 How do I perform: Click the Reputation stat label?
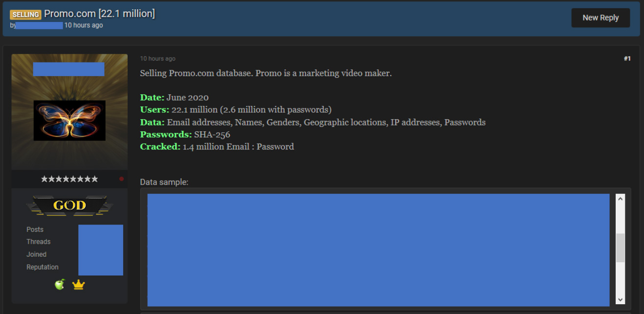point(42,267)
